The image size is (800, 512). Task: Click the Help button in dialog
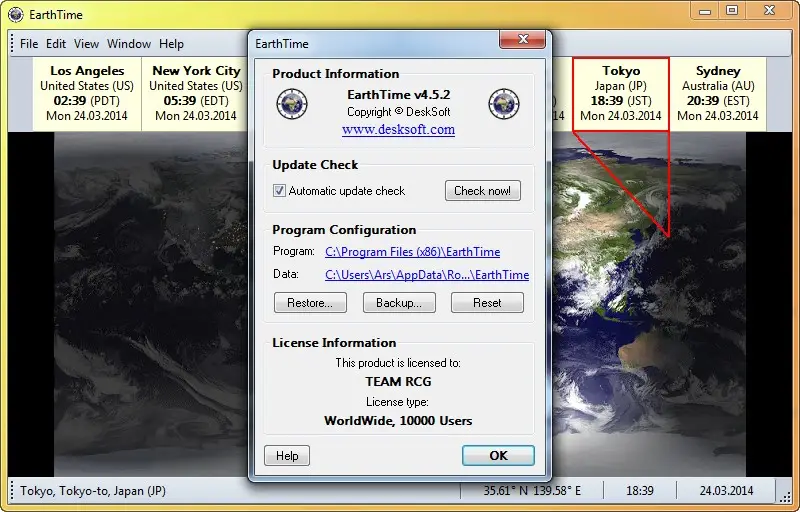pos(287,455)
